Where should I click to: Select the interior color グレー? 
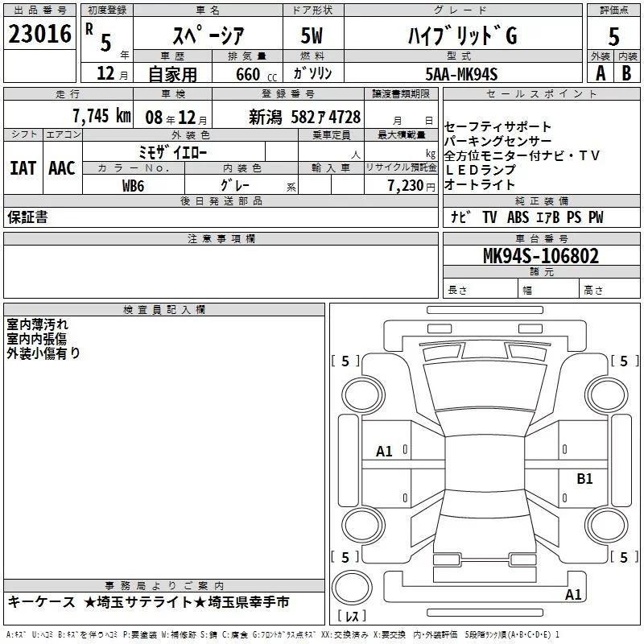pos(235,185)
